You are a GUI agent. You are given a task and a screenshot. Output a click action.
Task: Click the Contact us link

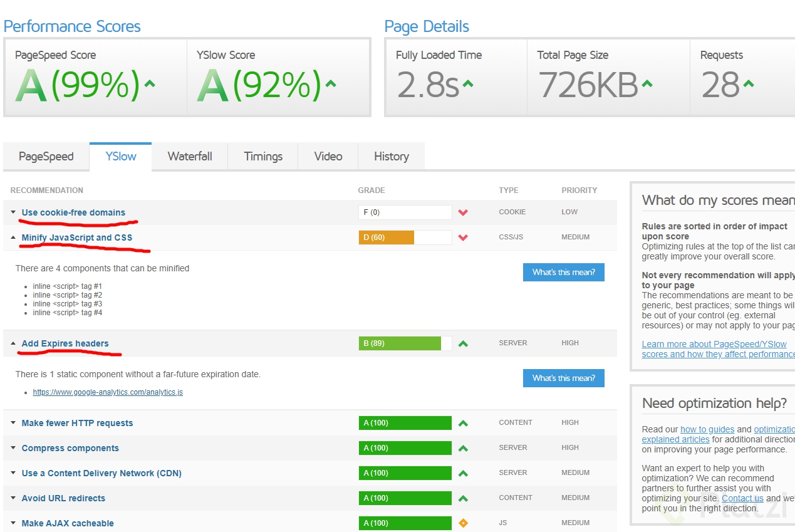point(742,498)
